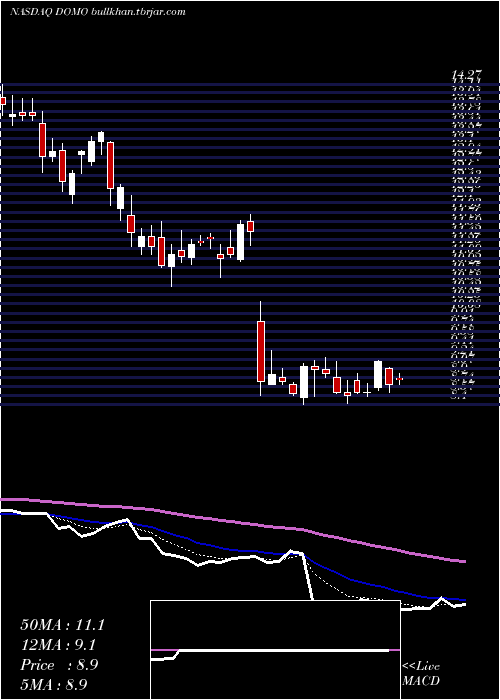This screenshot has height=700, width=500.
Task: Select the 50MA : 11.1 label
Action: (x=62, y=625)
